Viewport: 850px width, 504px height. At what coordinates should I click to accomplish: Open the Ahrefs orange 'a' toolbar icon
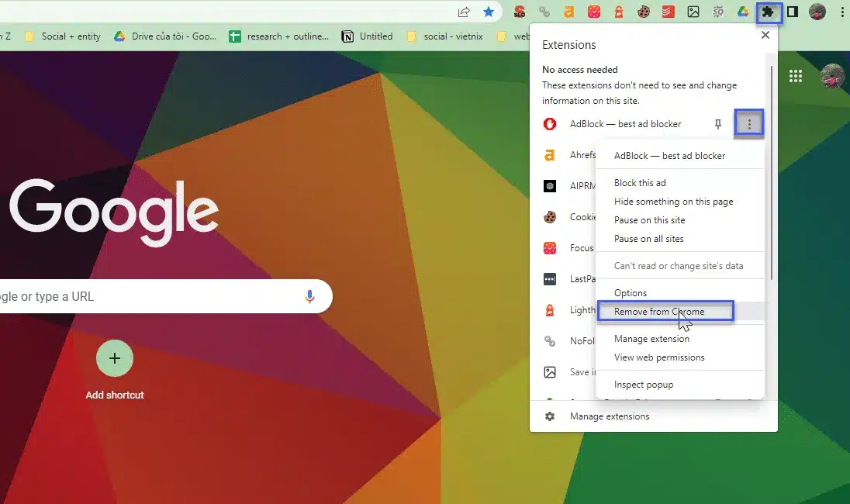coord(568,12)
